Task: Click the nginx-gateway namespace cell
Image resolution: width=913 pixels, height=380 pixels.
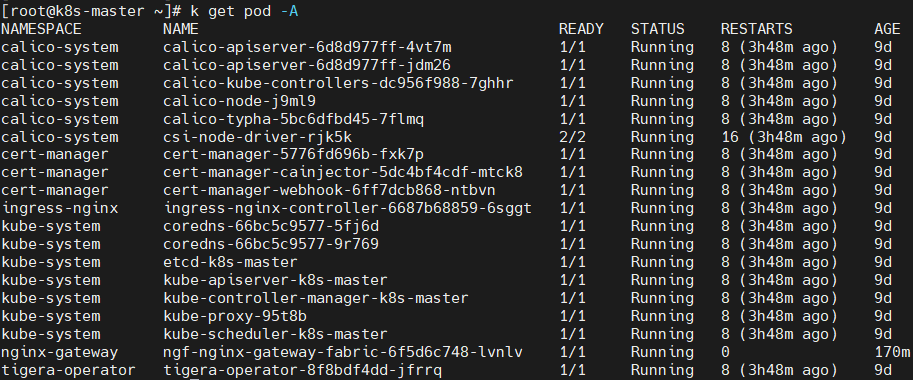Action: coord(59,352)
